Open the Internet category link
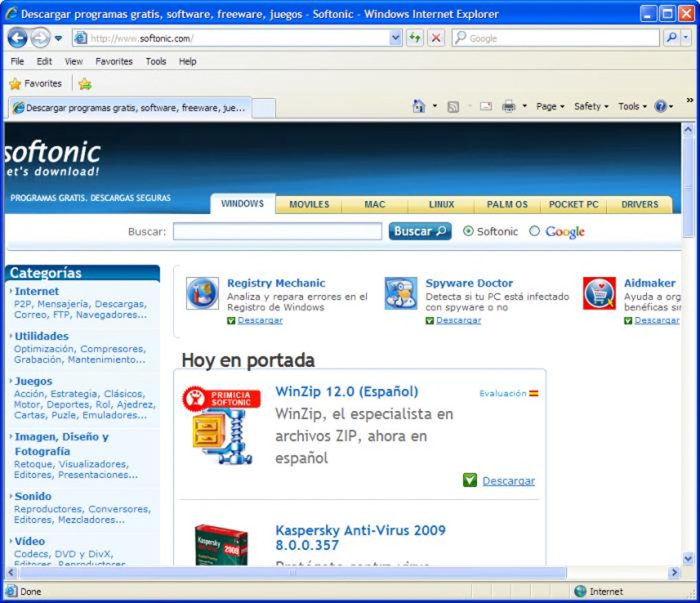Image resolution: width=700 pixels, height=603 pixels. (x=36, y=291)
